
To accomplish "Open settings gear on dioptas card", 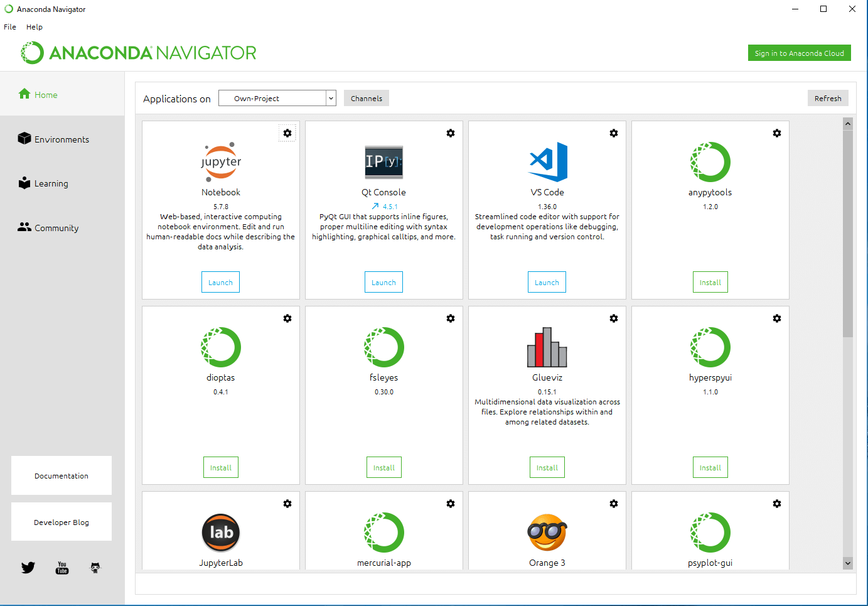I will point(287,318).
